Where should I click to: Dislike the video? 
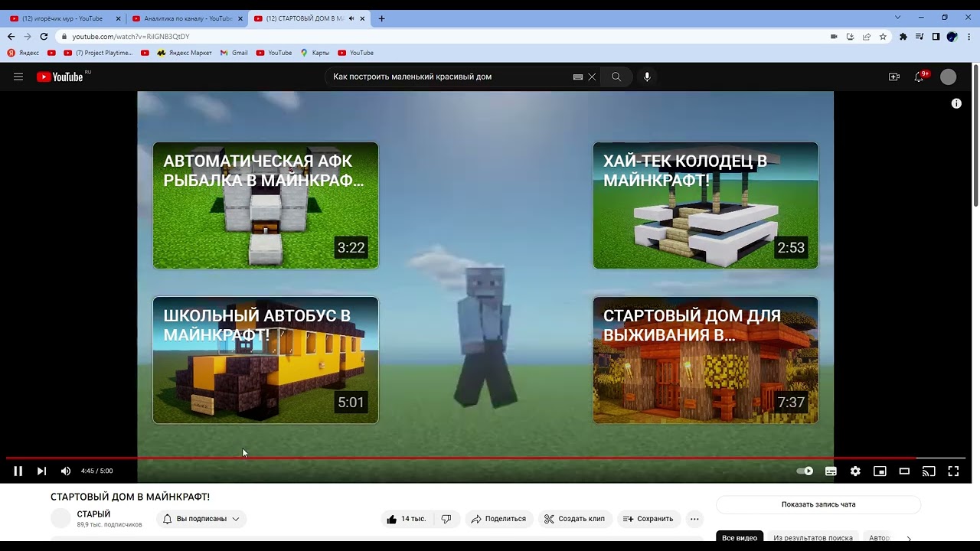pyautogui.click(x=446, y=519)
